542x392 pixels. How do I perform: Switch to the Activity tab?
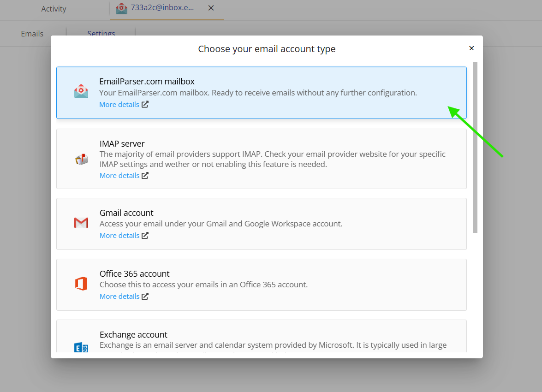(x=53, y=8)
